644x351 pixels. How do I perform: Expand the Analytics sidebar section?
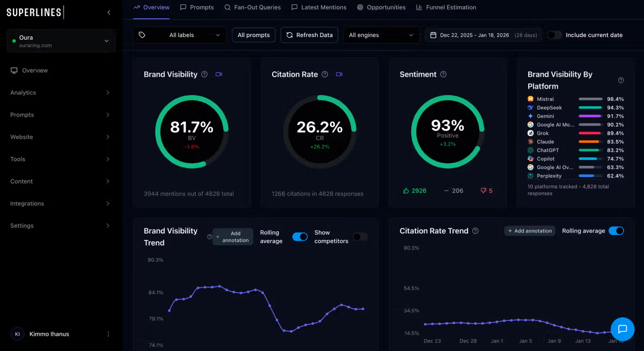[61, 92]
